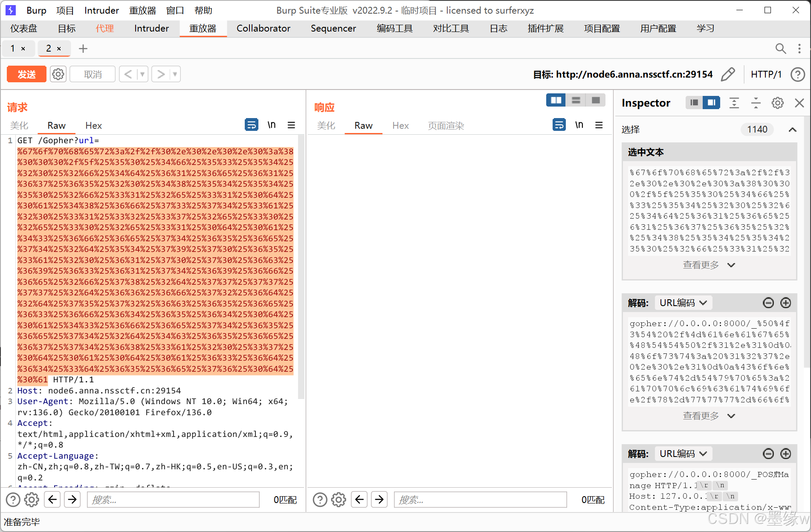811x532 pixels.
Task: Open the 仪表盘 dashboard tab
Action: coord(24,28)
